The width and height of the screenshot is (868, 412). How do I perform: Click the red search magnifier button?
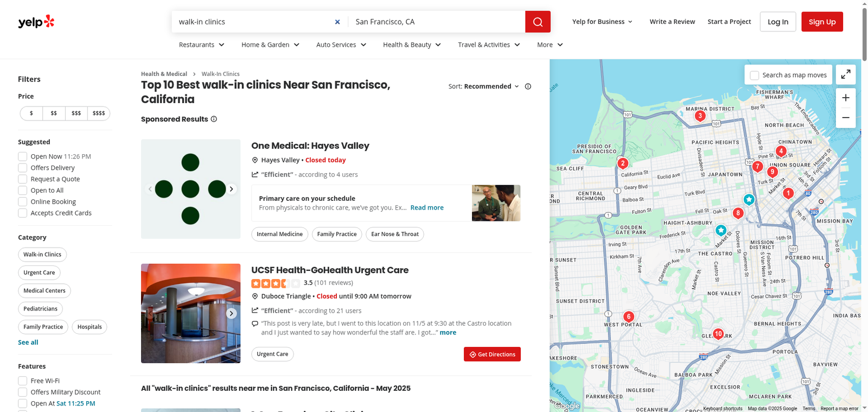coord(538,22)
